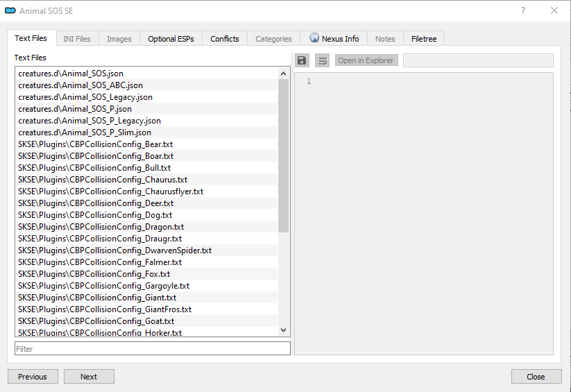The image size is (571, 392).
Task: Select CBPCollisionConfig_Gargoyle.txt
Action: tap(147, 286)
